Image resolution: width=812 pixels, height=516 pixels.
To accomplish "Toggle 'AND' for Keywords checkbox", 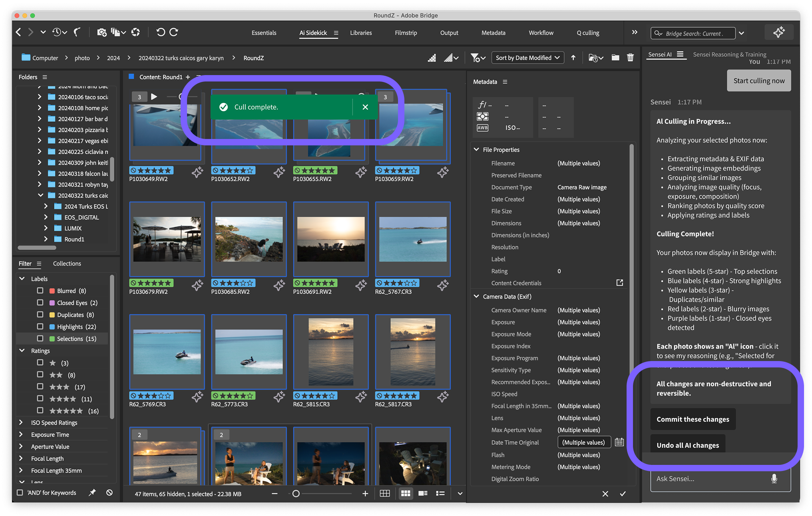I will point(20,492).
